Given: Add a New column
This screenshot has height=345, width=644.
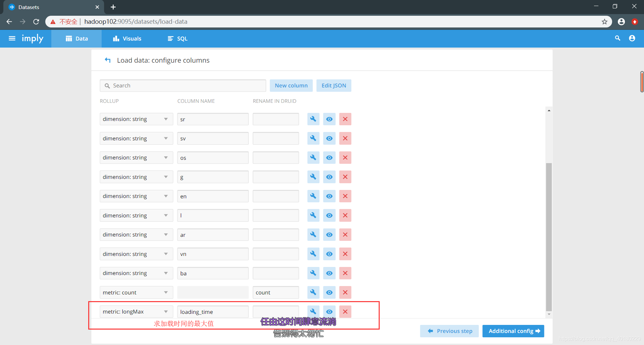Looking at the screenshot, I should click(291, 85).
